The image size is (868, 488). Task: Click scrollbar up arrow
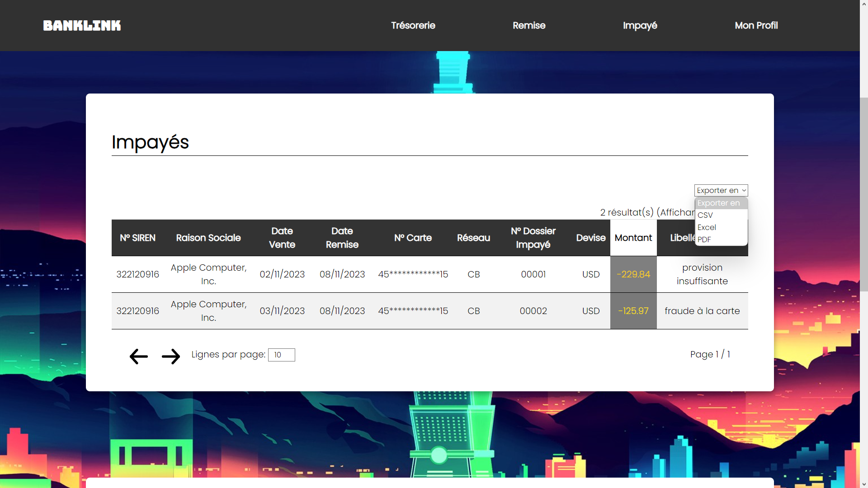(x=864, y=4)
